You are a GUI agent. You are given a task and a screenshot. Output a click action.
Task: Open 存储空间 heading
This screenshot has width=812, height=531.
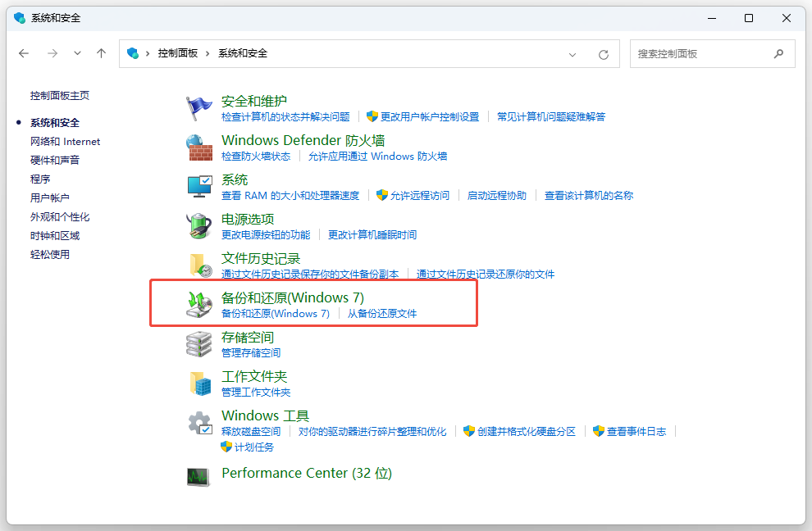(248, 338)
